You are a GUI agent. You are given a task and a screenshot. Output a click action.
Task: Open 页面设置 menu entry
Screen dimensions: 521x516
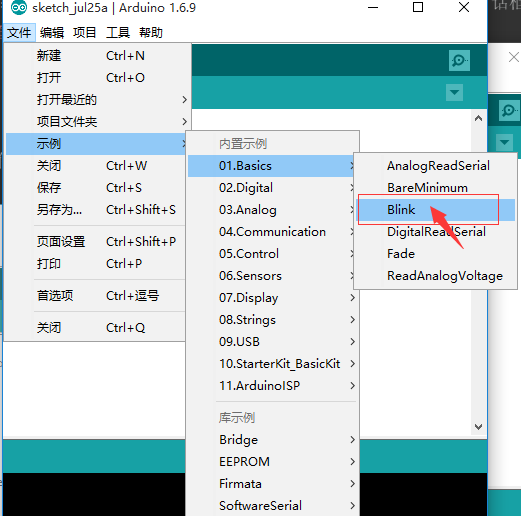(x=96, y=242)
